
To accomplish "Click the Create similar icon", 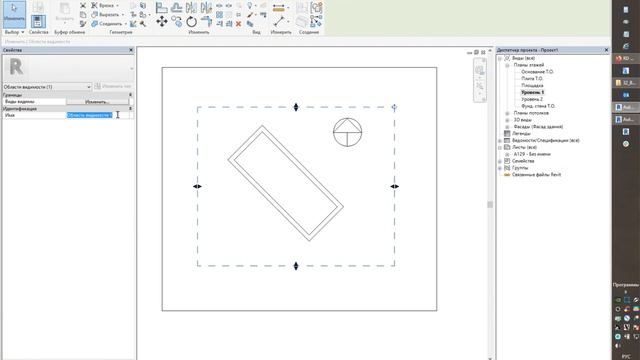I will tap(316, 21).
